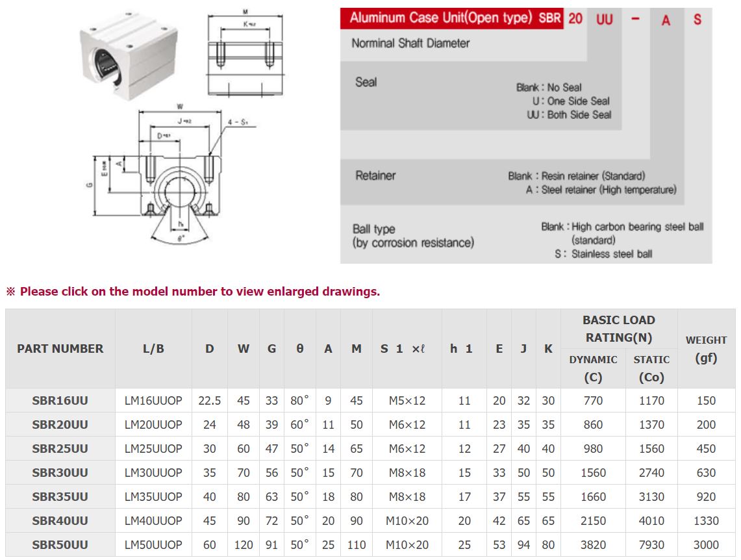Click the 60° angle value for SBR20UU
The width and height of the screenshot is (741, 560).
(299, 425)
